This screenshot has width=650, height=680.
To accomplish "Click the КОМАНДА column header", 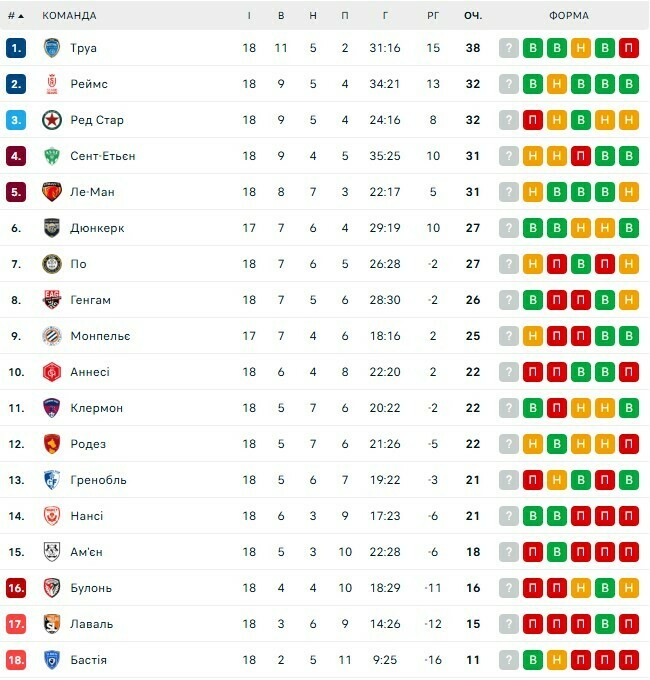I will point(69,16).
